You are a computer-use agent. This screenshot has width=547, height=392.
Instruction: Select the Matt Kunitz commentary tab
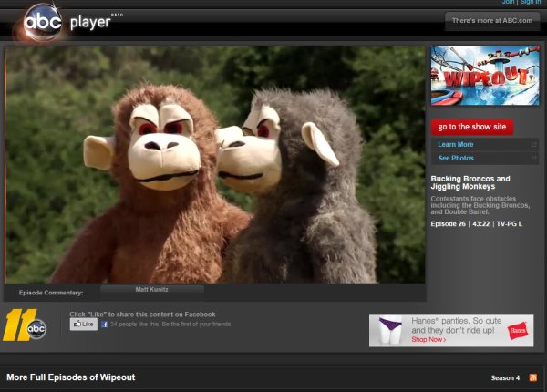coord(152,292)
